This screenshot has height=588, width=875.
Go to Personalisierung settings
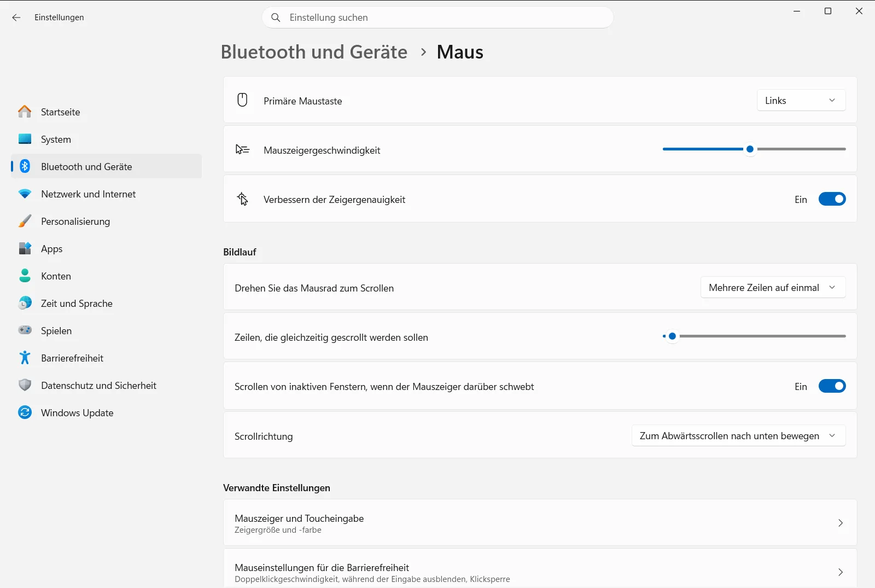pos(106,221)
